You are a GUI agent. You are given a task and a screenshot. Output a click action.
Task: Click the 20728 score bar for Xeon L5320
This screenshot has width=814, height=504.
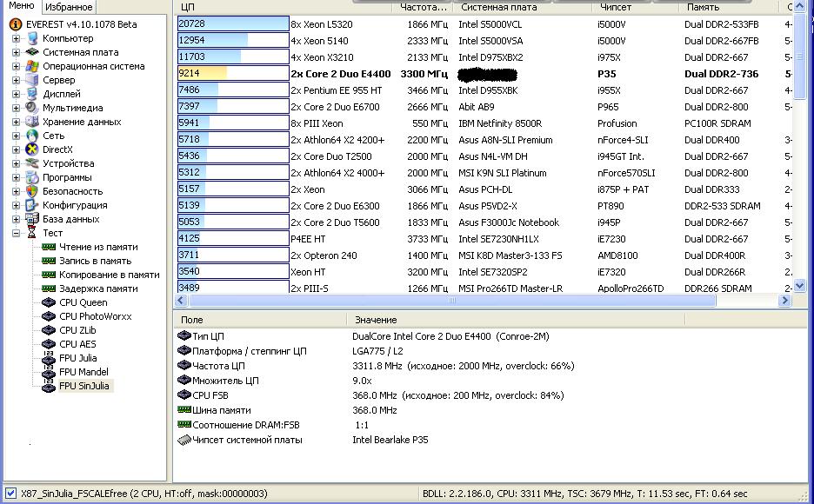tap(232, 24)
